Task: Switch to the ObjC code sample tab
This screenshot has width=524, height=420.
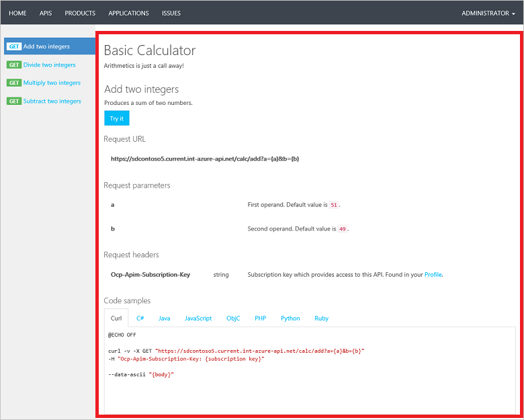Action: pyautogui.click(x=233, y=319)
